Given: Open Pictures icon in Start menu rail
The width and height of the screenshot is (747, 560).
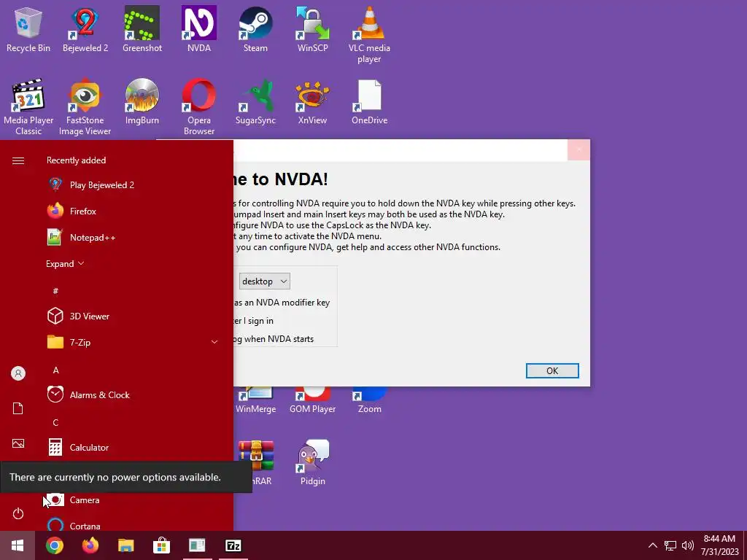Looking at the screenshot, I should pyautogui.click(x=18, y=444).
